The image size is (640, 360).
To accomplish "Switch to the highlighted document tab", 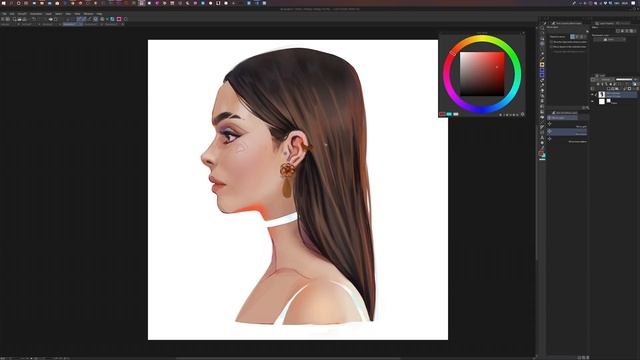I will coord(72,24).
